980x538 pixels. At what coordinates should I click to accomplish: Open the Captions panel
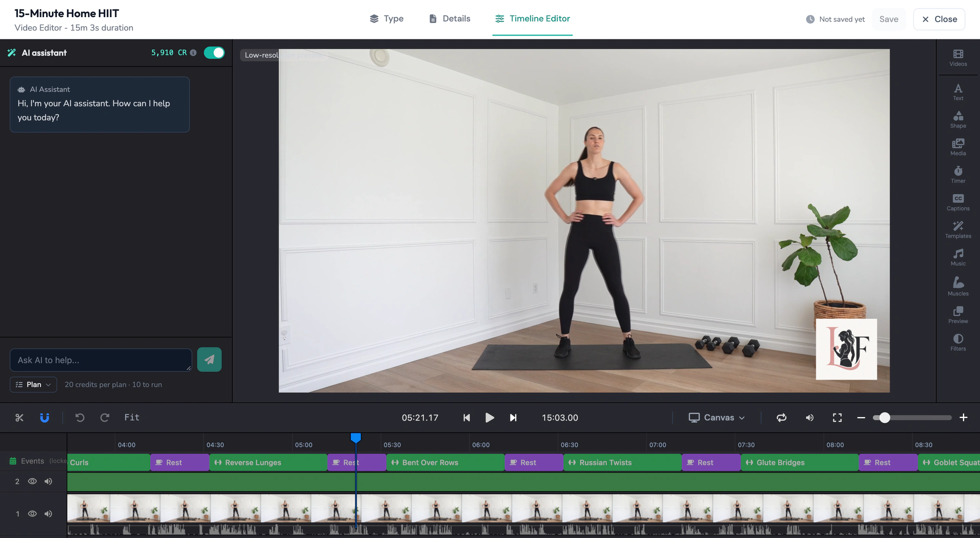pos(958,202)
